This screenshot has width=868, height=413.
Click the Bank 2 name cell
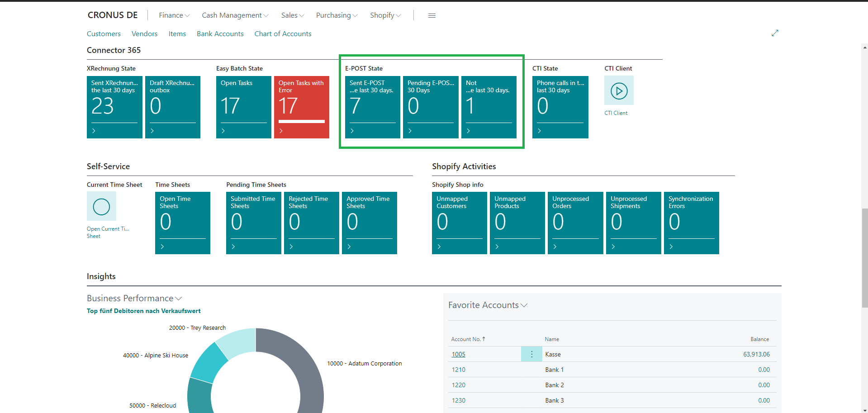click(x=554, y=385)
